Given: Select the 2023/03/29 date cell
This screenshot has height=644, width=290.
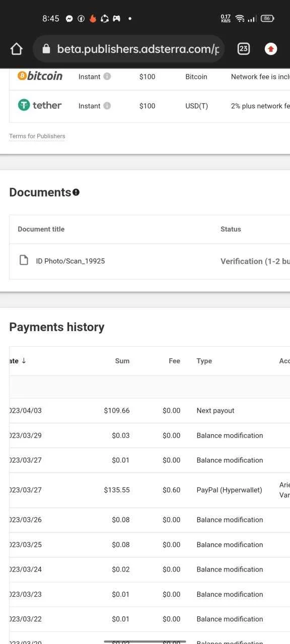Looking at the screenshot, I should [26, 436].
